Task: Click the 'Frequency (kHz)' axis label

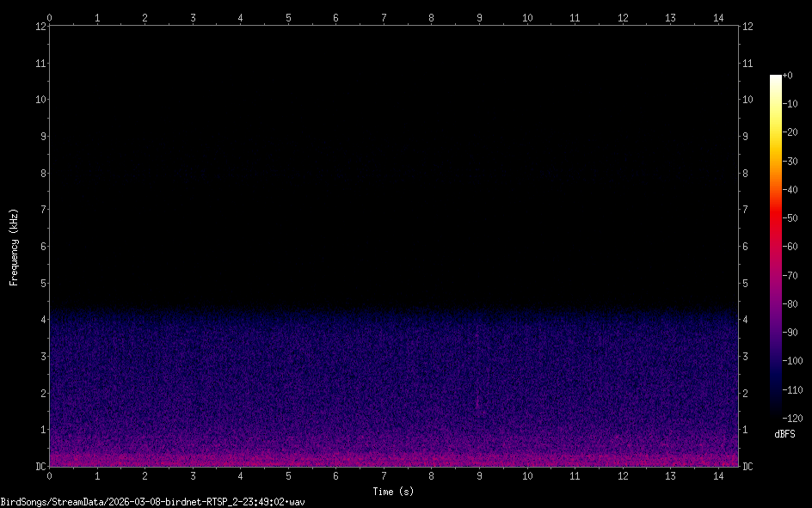Action: (x=14, y=247)
